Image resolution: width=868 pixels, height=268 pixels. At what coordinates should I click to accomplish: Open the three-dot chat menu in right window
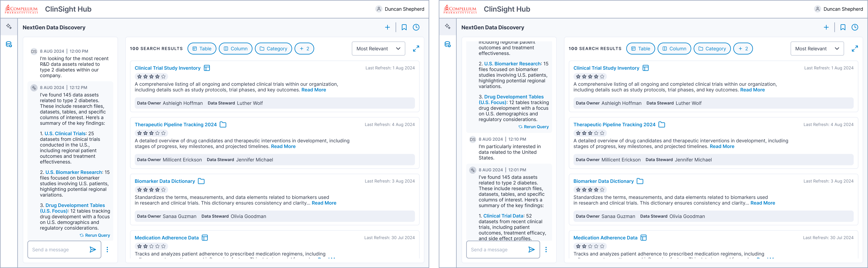(546, 250)
